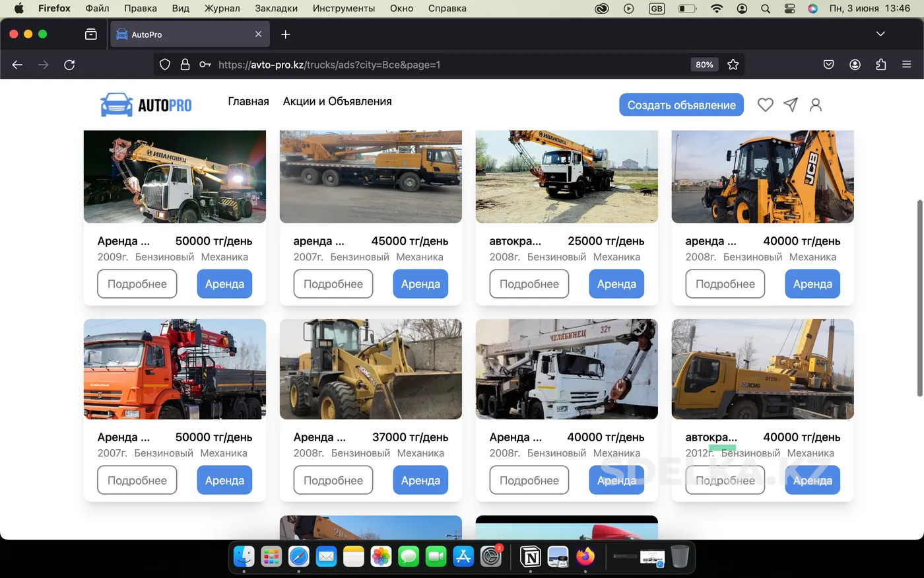924x578 pixels.
Task: Open Siri from menu bar
Action: (x=813, y=9)
